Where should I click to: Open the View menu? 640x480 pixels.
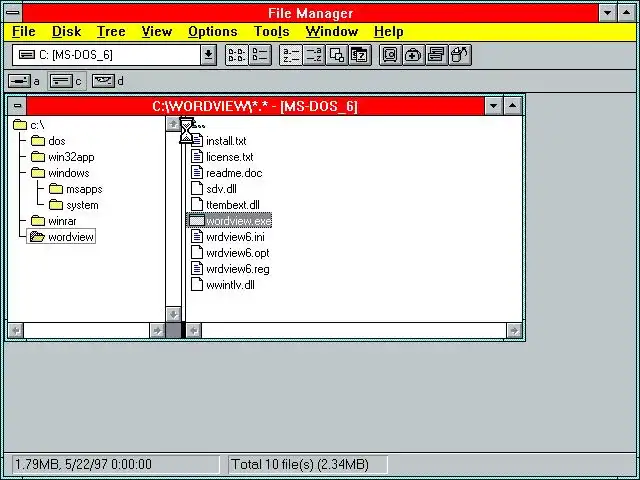pyautogui.click(x=157, y=32)
